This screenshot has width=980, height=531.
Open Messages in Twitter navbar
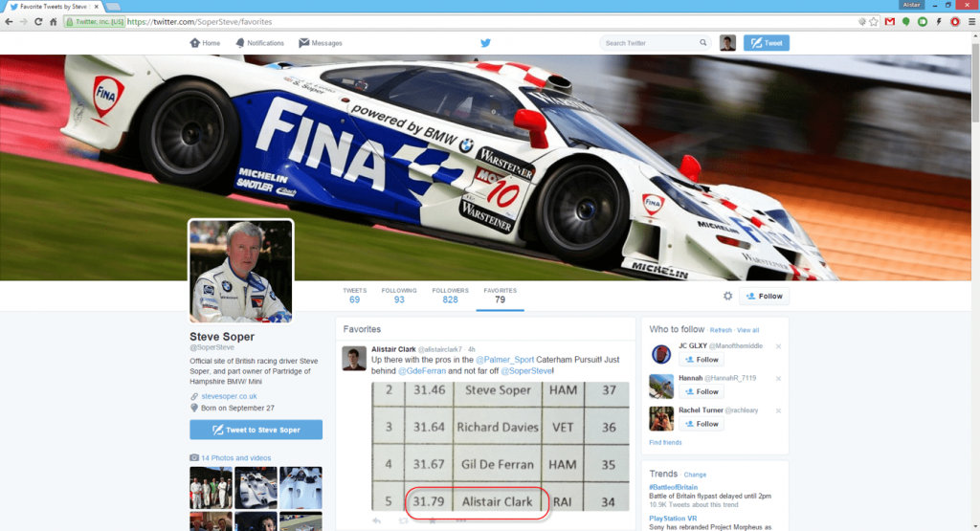point(320,43)
